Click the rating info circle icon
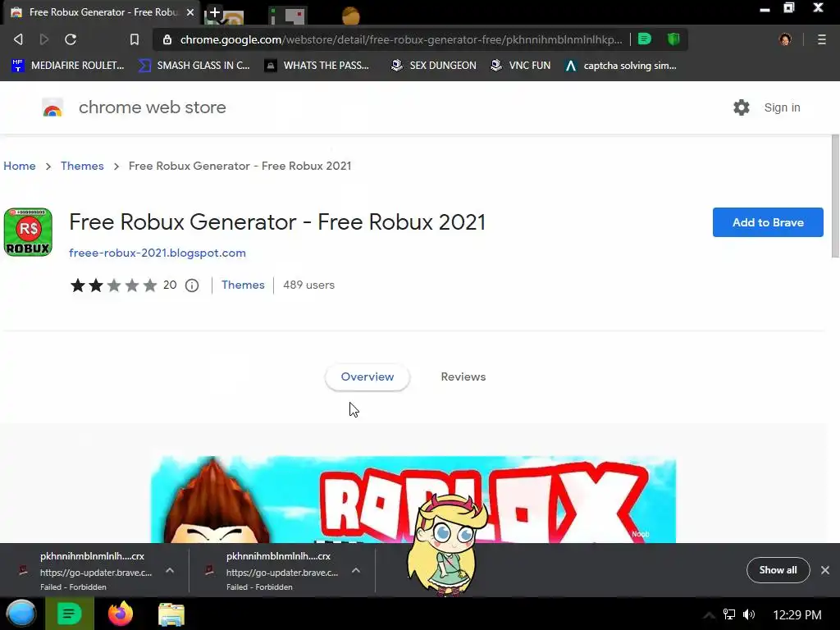Screen dimensions: 840x630 [x=192, y=285]
